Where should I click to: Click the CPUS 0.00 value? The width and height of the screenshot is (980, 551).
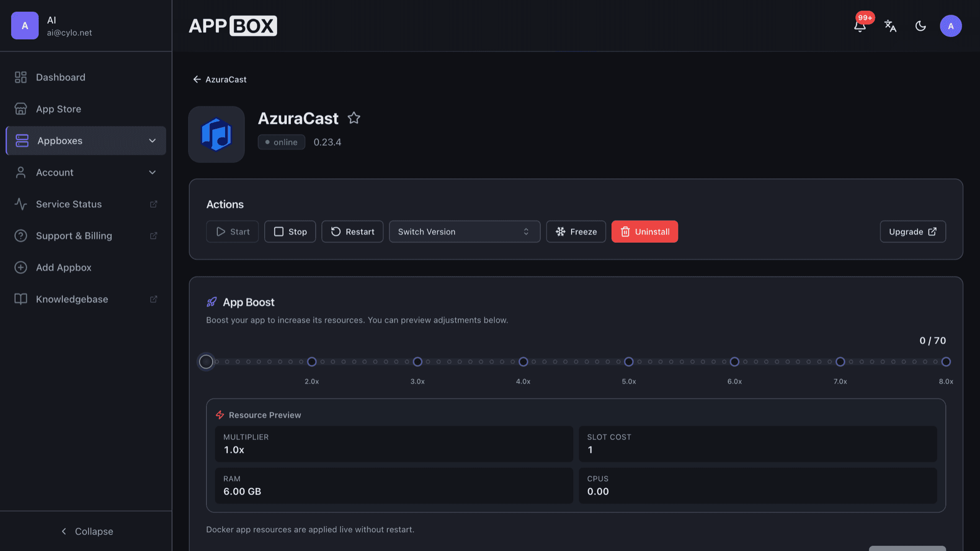click(598, 491)
